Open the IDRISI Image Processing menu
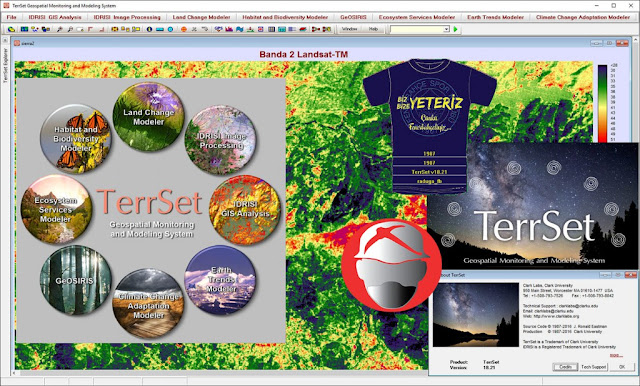Screen dimensions: 640x386 tap(127, 17)
